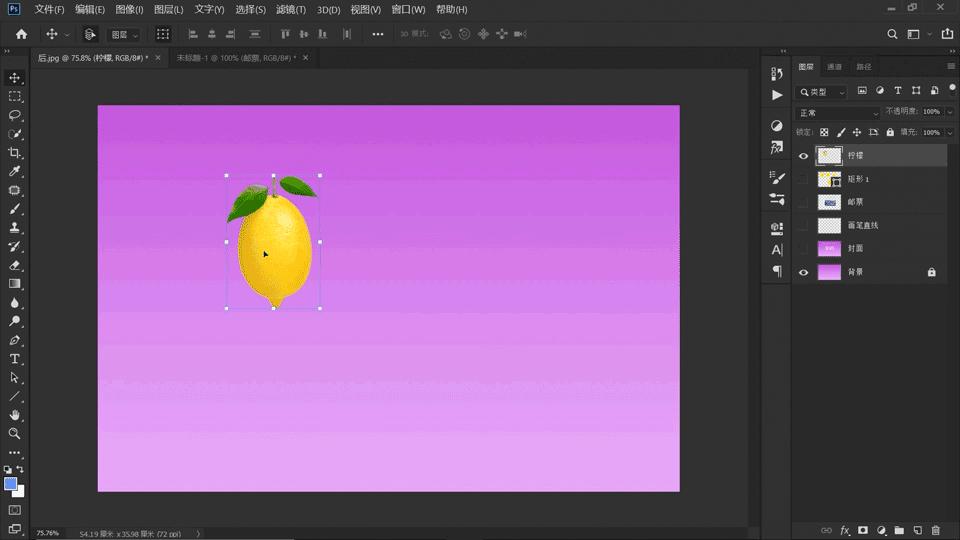
Task: Select the Horizontal Type tool
Action: coord(15,359)
